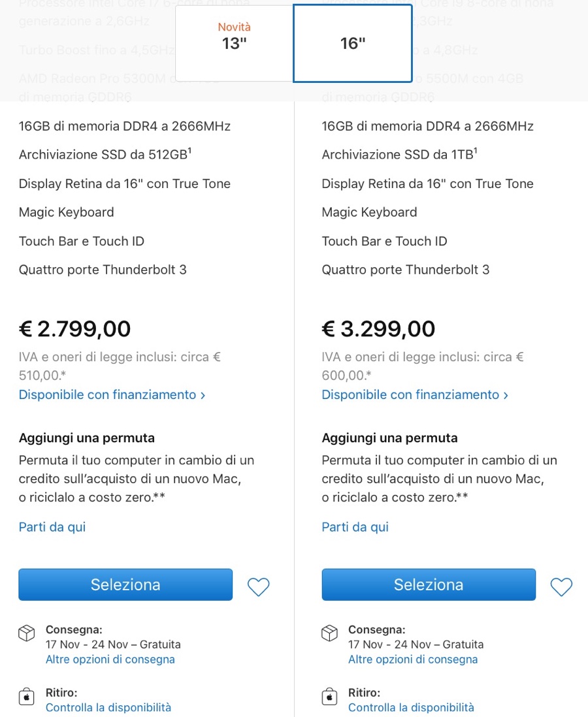
Task: Click the €2.799,00 price text
Action: coord(75,328)
